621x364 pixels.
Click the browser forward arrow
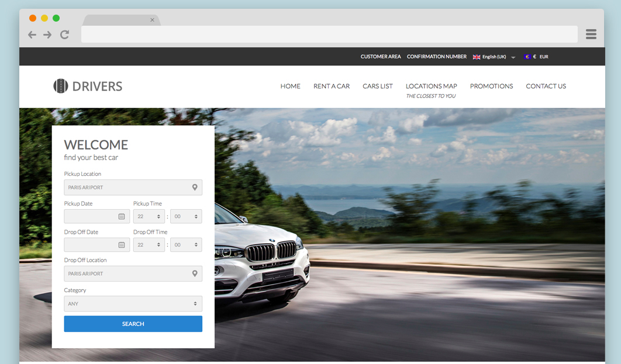[x=47, y=35]
